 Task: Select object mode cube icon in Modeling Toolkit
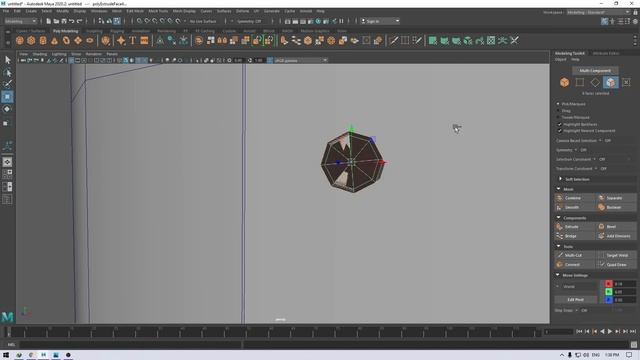pyautogui.click(x=564, y=82)
